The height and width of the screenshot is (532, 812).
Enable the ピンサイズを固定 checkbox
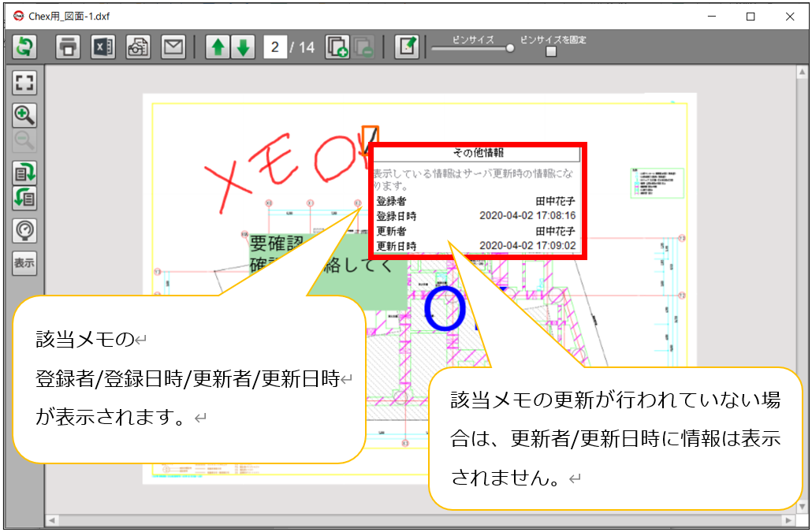pyautogui.click(x=551, y=51)
